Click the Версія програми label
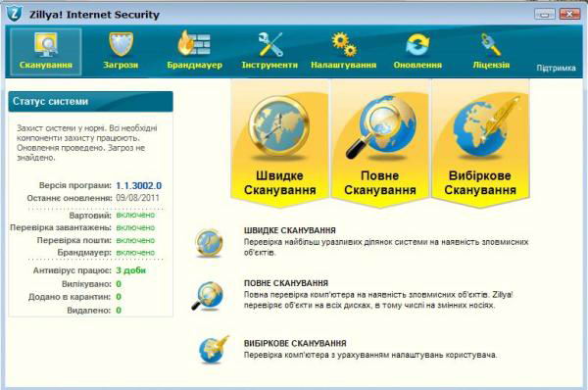This screenshot has height=390, width=588. (x=75, y=185)
